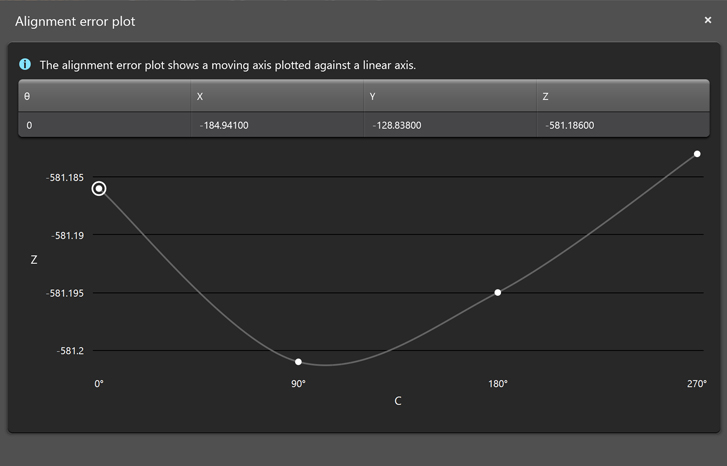Click the -581.2 tick label on Z axis
Screen dimensions: 727x466
coord(71,351)
